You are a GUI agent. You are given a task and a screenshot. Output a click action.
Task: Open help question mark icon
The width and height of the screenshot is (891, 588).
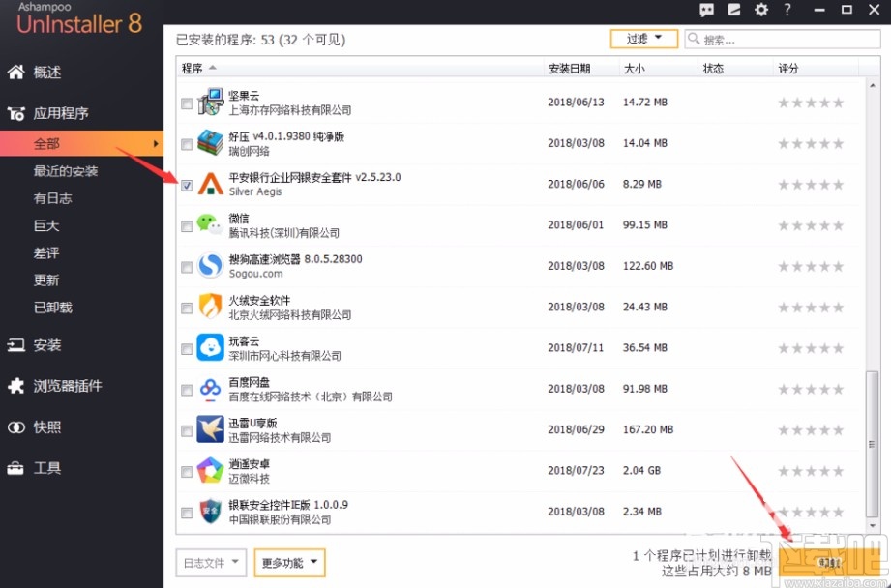click(x=787, y=10)
